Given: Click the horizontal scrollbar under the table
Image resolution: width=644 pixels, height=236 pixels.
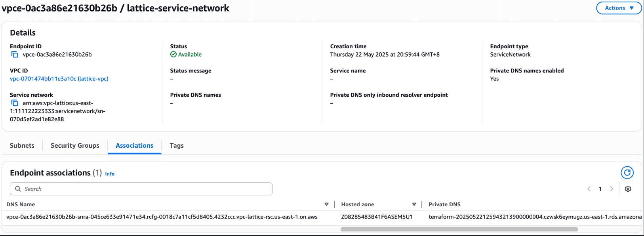Looking at the screenshot, I should coord(459,229).
